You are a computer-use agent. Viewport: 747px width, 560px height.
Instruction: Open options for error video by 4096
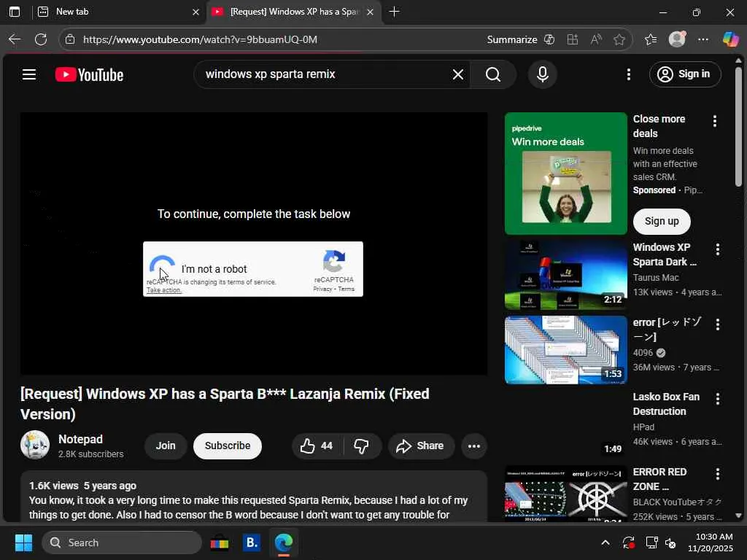click(718, 324)
